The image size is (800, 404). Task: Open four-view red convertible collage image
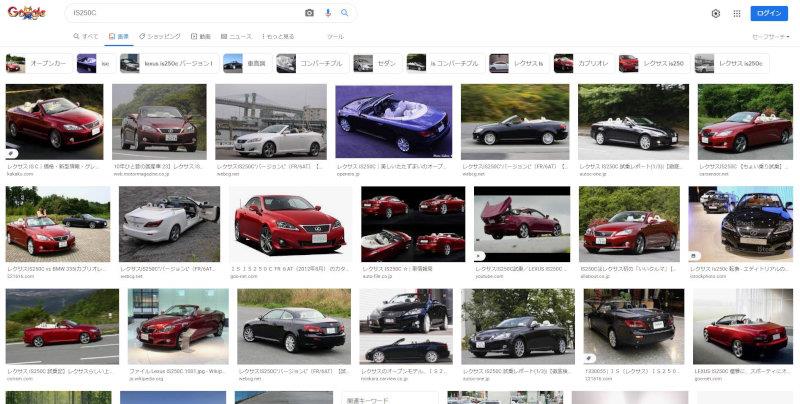click(413, 224)
